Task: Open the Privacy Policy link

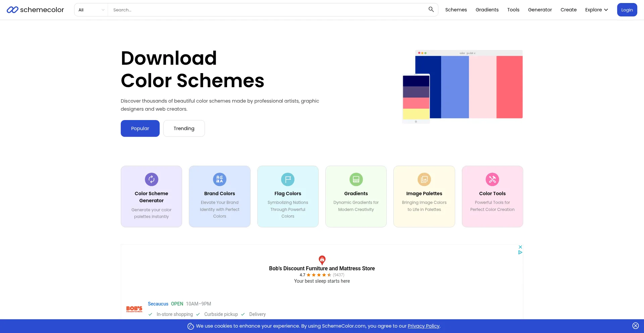Action: [423, 326]
